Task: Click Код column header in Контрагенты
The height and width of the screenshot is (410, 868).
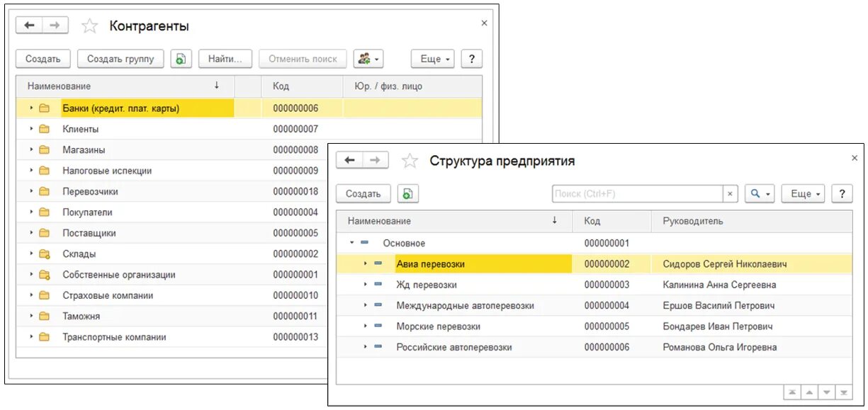Action: (x=303, y=86)
